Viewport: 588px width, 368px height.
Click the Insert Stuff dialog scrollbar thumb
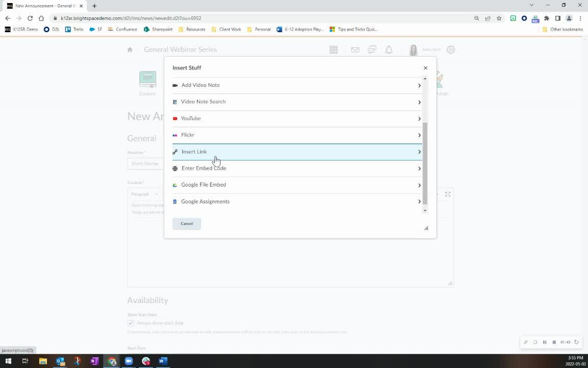425,164
